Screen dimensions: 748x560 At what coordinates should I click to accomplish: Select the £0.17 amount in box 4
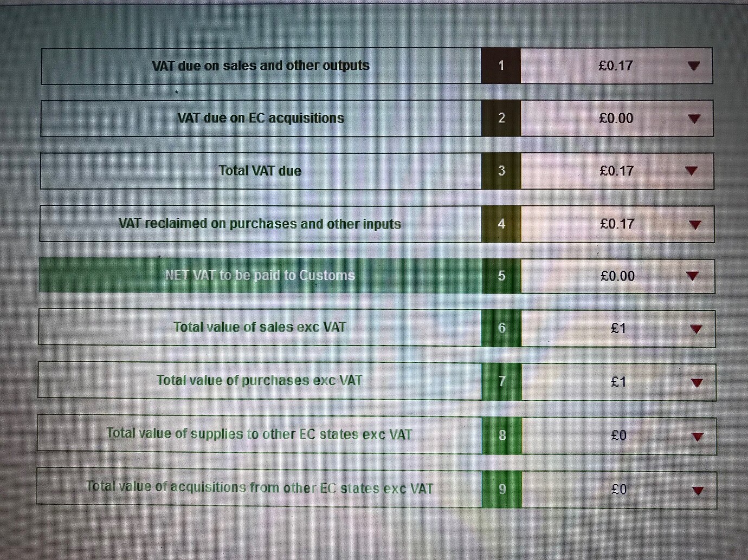(617, 224)
